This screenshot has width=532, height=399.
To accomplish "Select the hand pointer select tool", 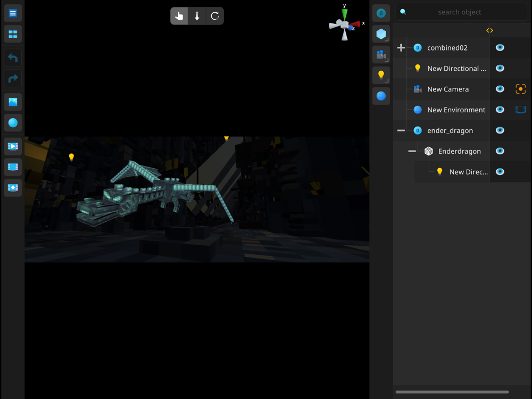I will pyautogui.click(x=179, y=16).
